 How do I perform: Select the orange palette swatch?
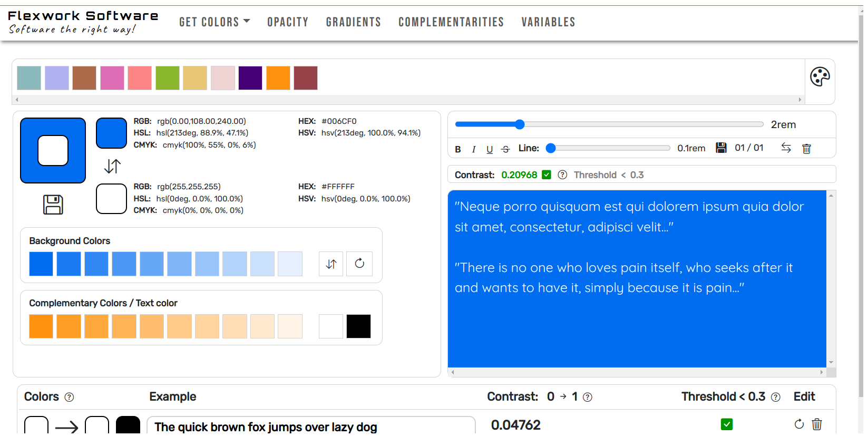(x=278, y=78)
